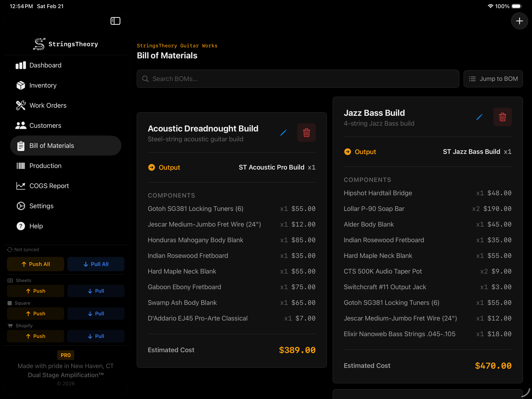Open Dashboard from the sidebar
This screenshot has height=399, width=532.
click(x=45, y=65)
